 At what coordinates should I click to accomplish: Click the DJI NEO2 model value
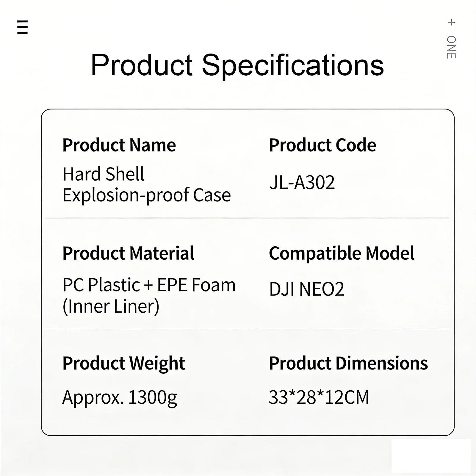[307, 289]
